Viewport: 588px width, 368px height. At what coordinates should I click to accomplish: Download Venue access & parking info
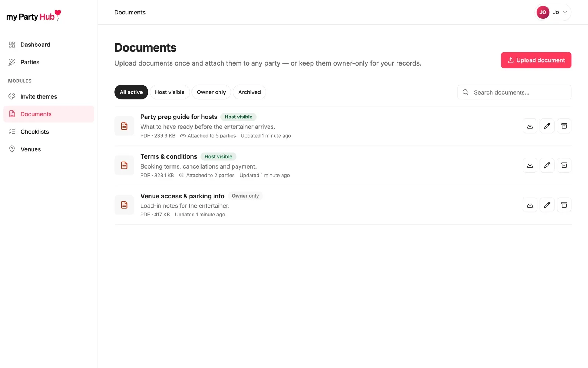[530, 205]
